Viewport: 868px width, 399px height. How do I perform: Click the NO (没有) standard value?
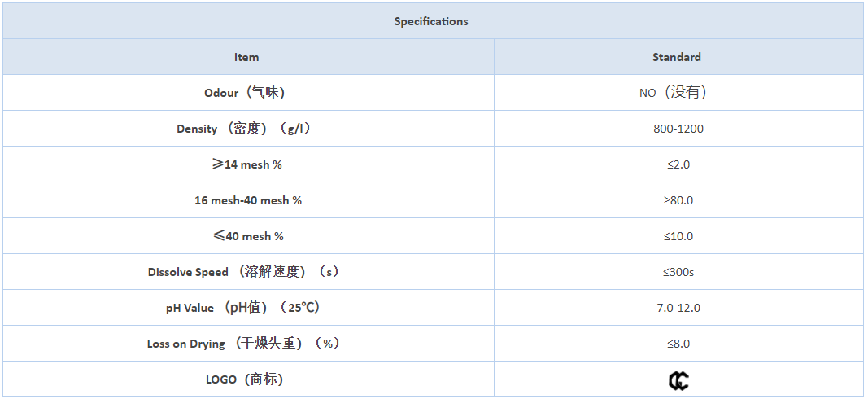point(673,93)
